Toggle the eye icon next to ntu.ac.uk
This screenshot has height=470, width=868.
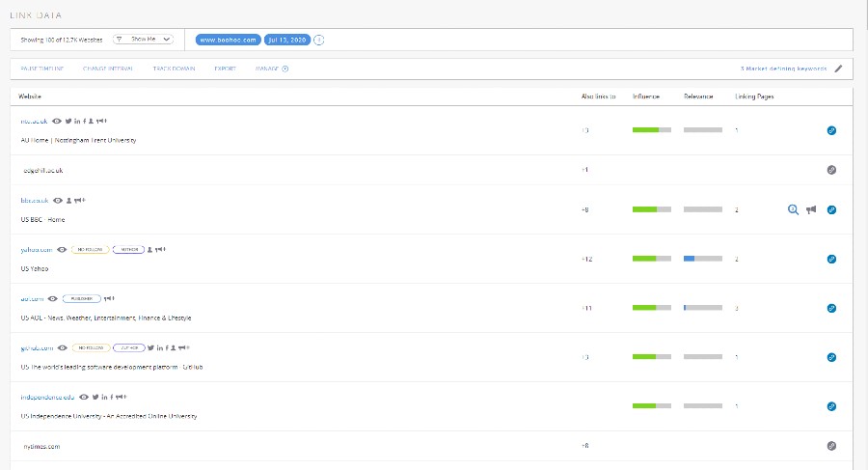tap(57, 121)
